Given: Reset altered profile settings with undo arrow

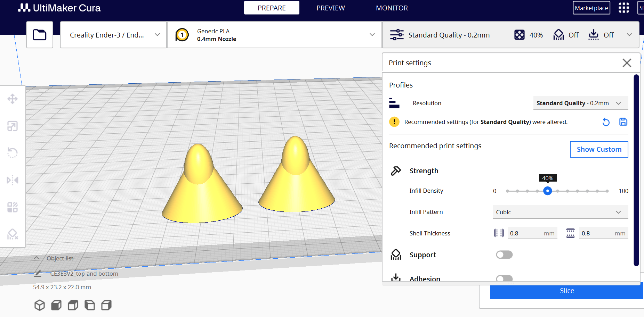Looking at the screenshot, I should 606,122.
